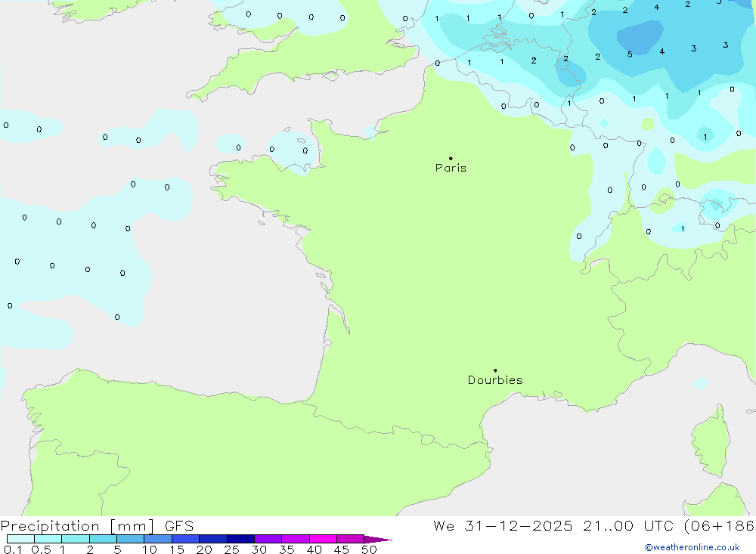Select the Paris location dot marker

[451, 158]
